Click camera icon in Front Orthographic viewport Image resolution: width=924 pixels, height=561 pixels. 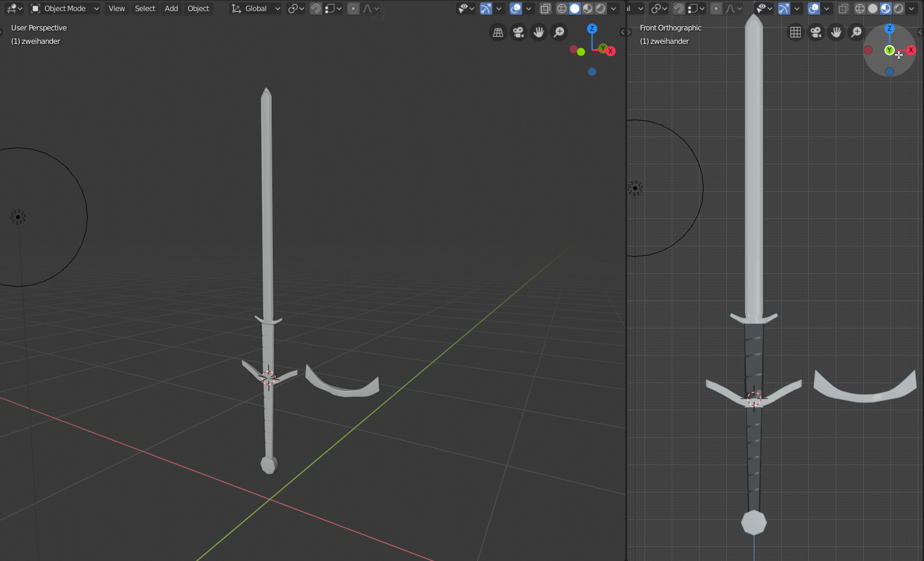click(x=816, y=32)
